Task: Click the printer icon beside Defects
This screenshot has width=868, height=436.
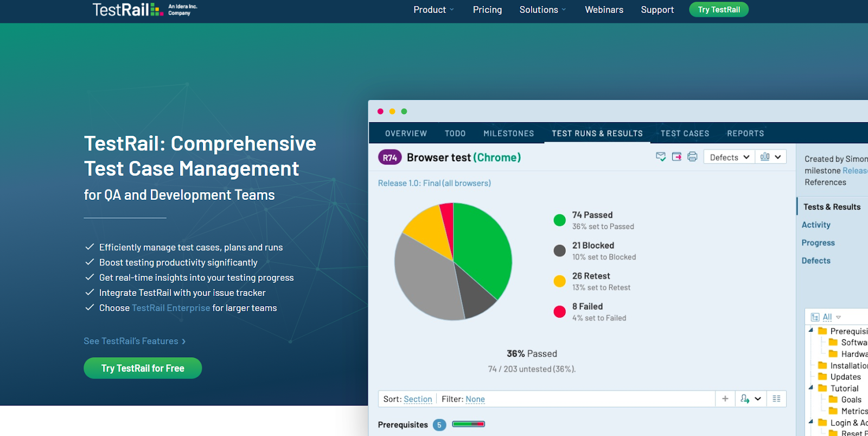Action: (692, 157)
